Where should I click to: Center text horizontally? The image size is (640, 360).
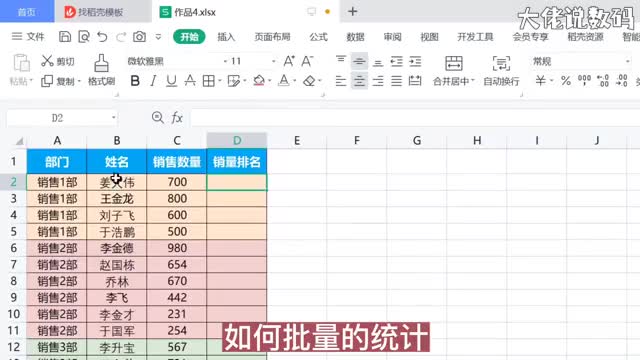359,81
